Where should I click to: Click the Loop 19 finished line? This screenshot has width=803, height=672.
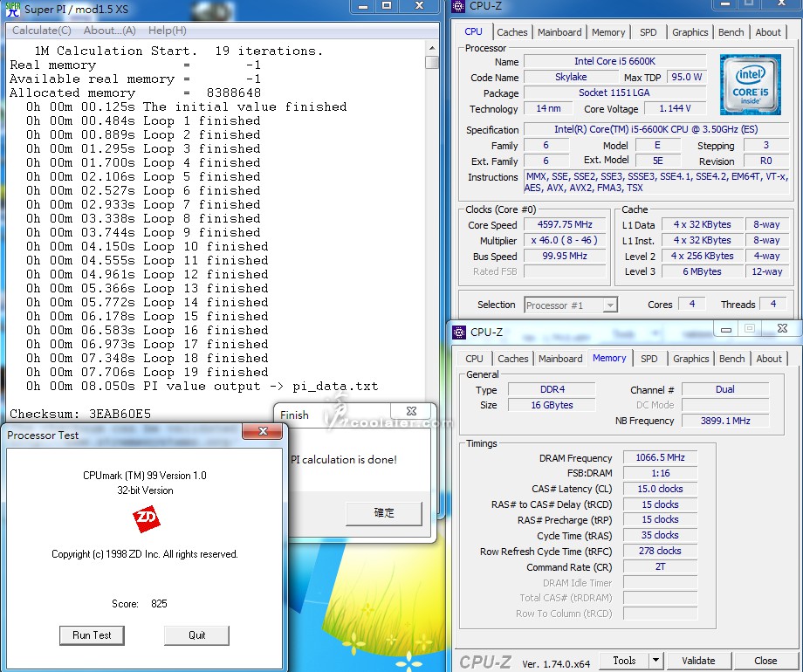click(147, 372)
